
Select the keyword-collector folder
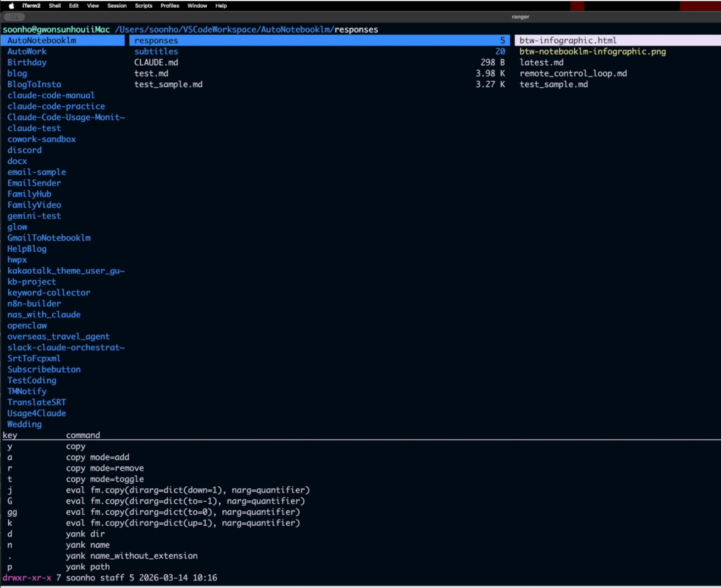pos(49,293)
